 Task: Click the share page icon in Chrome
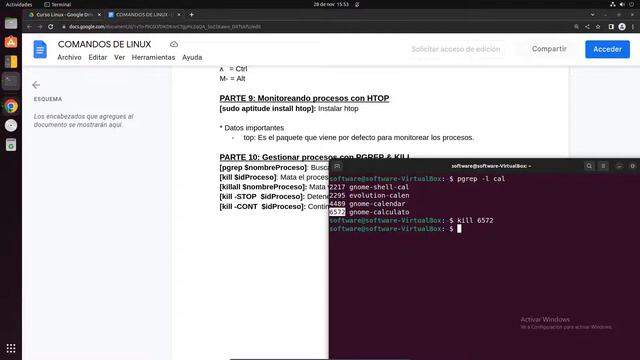tap(587, 27)
